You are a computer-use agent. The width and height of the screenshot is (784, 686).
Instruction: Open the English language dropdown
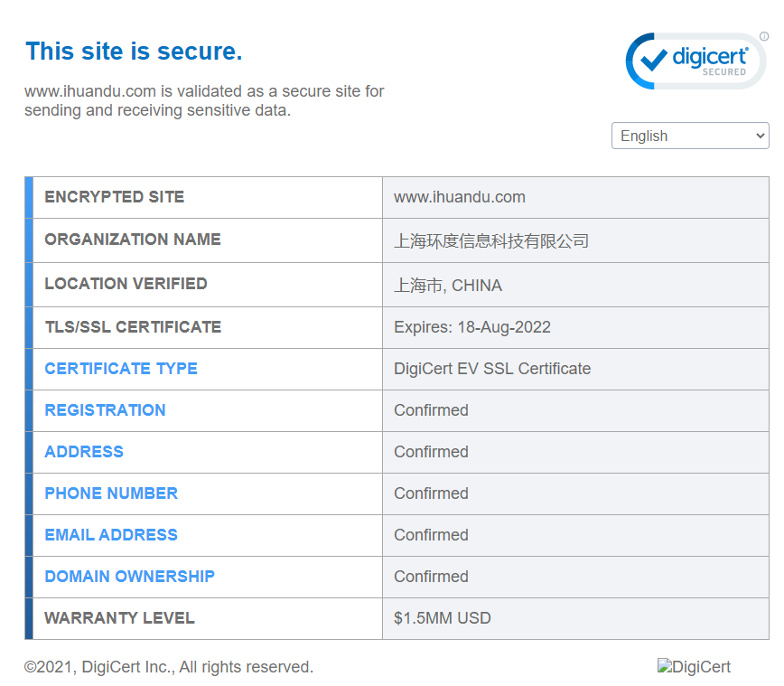point(690,136)
